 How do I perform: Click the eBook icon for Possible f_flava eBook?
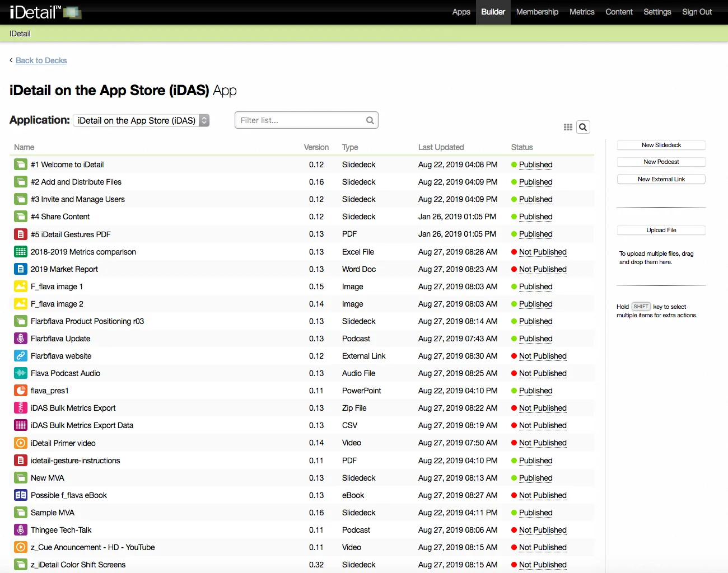pyautogui.click(x=21, y=495)
